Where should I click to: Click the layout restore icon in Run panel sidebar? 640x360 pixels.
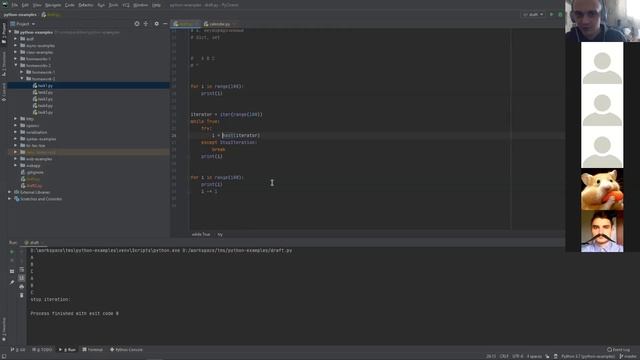pos(12,271)
